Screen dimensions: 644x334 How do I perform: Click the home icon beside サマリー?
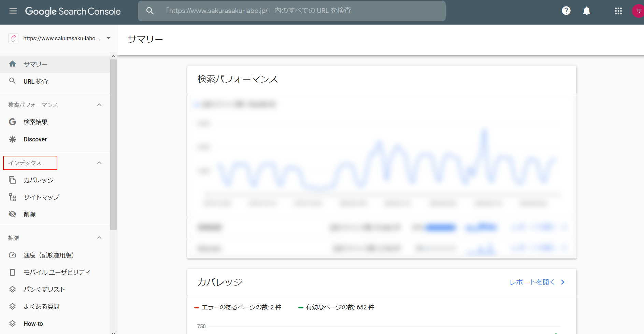click(13, 64)
